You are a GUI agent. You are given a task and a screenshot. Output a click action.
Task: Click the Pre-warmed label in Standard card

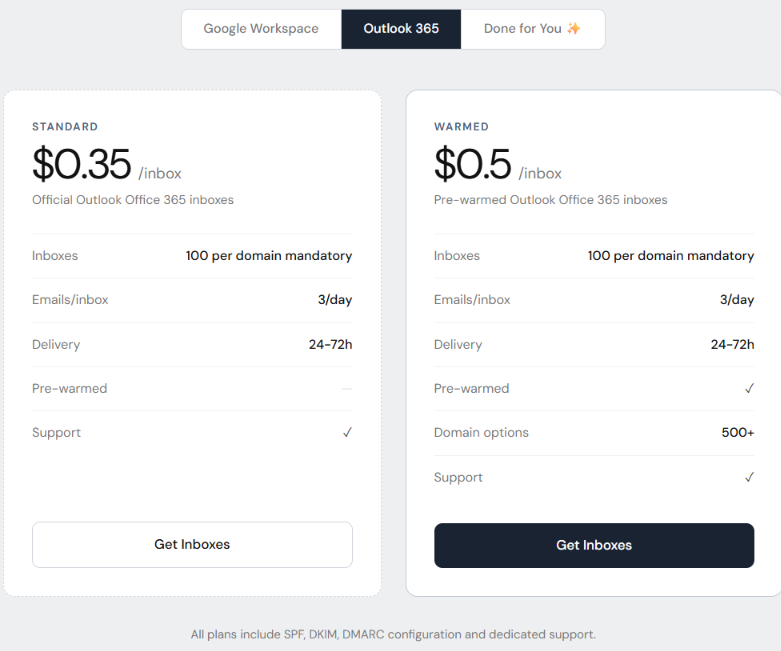(70, 389)
